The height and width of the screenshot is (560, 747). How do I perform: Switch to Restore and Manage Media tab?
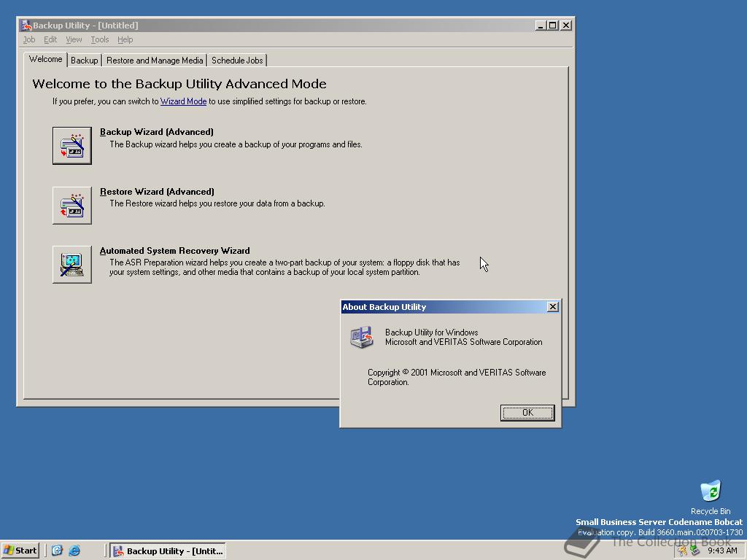(155, 61)
